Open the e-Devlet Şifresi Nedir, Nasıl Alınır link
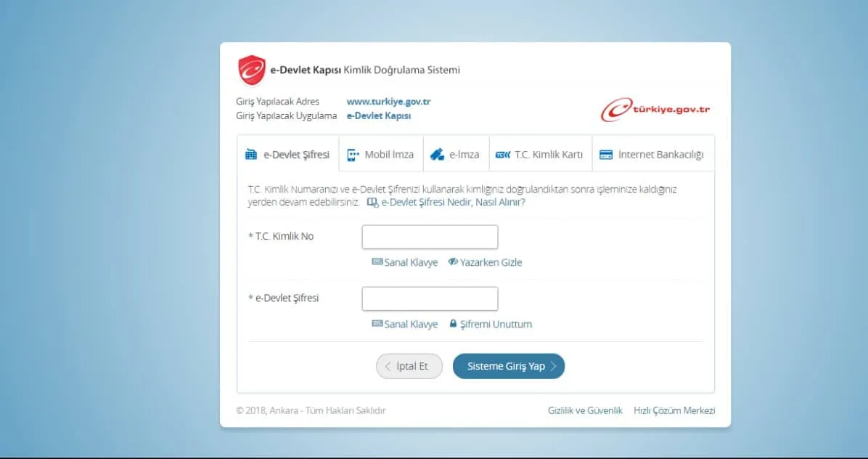 (453, 202)
